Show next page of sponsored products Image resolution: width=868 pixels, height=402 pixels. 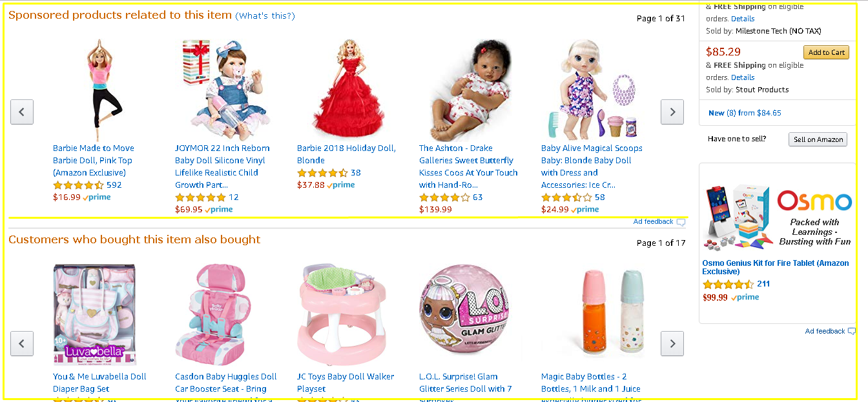[x=672, y=112]
